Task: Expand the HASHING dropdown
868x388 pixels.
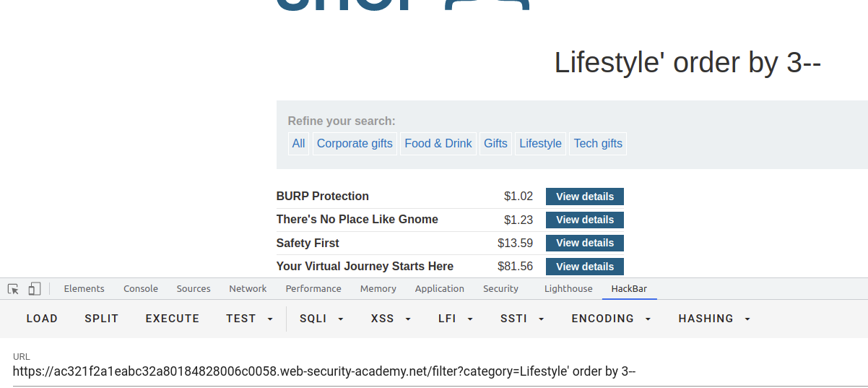Action: (x=714, y=319)
